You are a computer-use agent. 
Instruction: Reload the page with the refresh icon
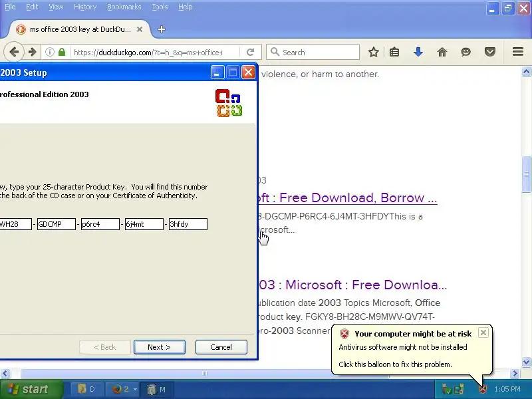pyautogui.click(x=251, y=53)
